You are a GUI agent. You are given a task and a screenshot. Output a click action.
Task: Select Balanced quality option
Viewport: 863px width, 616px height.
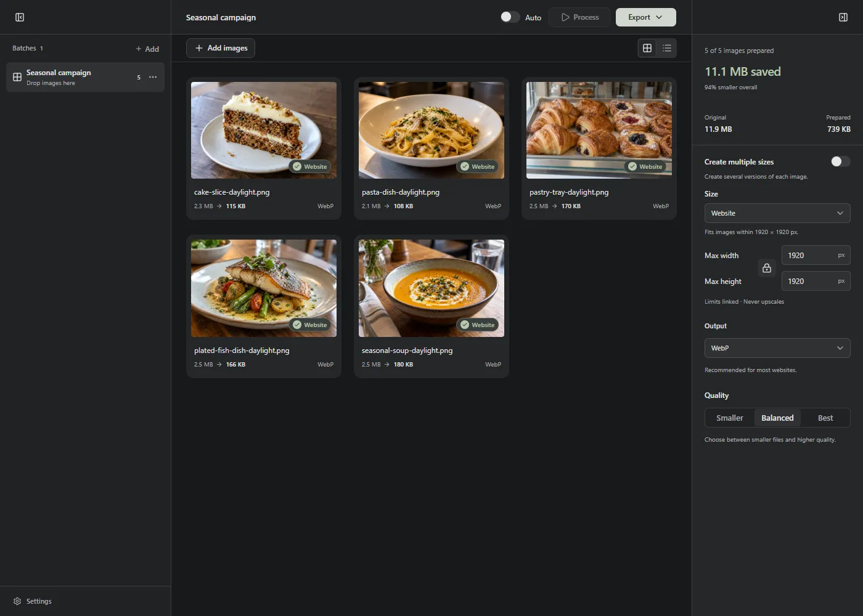click(x=777, y=418)
